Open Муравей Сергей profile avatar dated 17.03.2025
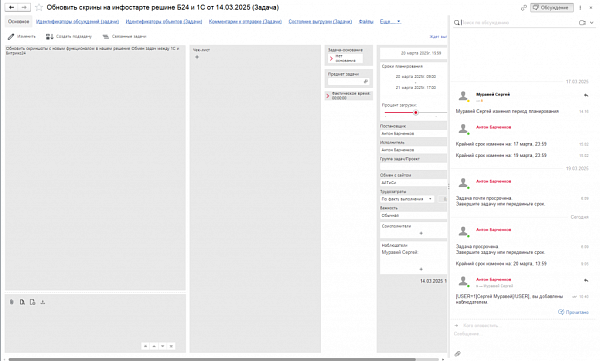This screenshot has width=600, height=361. click(463, 96)
